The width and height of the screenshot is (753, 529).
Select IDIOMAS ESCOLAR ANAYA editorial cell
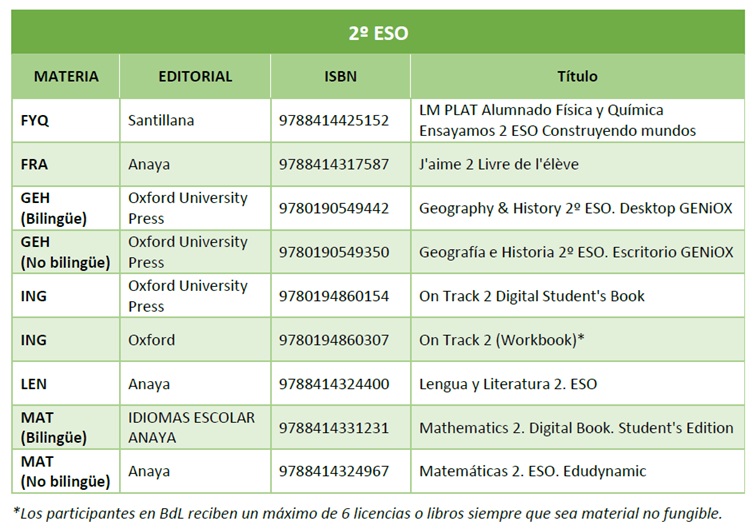coord(195,427)
